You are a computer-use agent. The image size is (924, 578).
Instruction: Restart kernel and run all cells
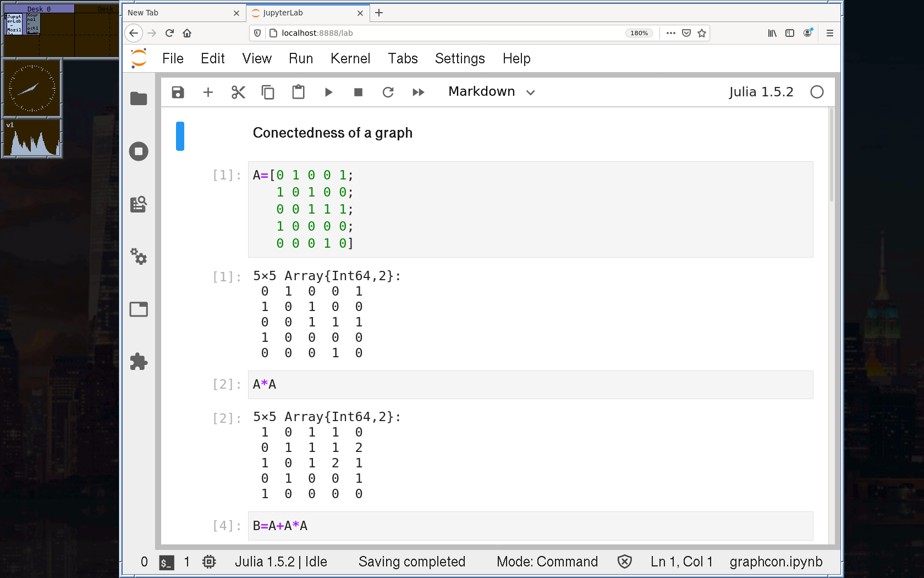tap(419, 92)
